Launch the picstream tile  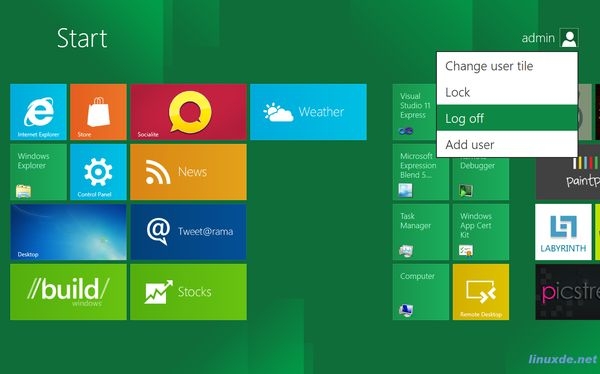pos(567,292)
